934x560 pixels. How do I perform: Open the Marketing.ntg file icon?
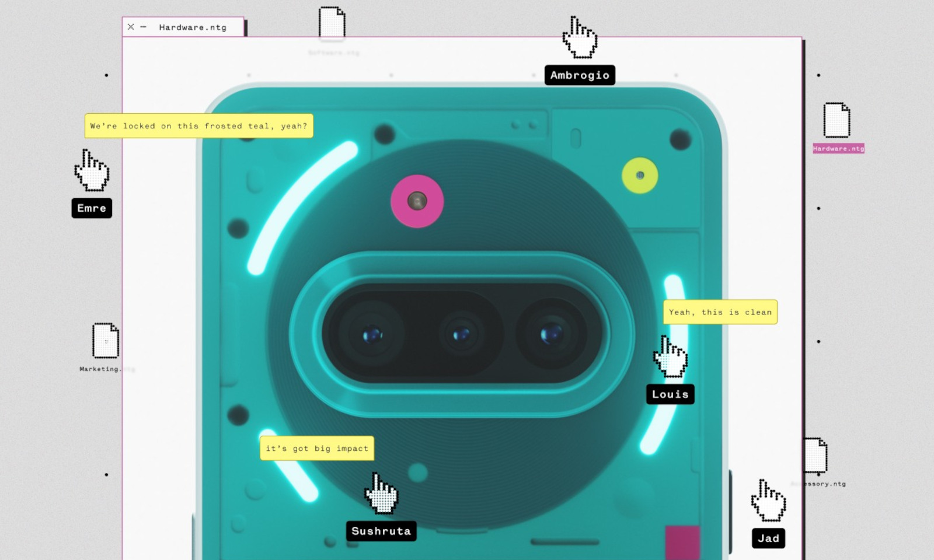tap(106, 341)
